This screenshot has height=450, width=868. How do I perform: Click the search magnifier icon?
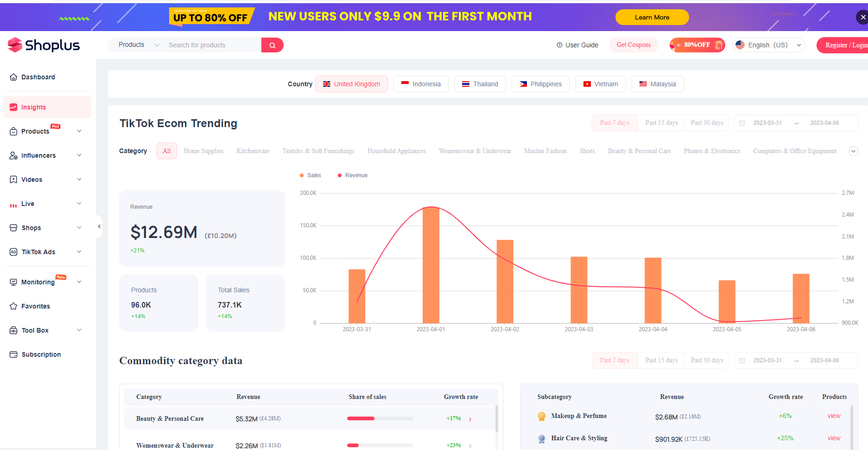coord(272,45)
